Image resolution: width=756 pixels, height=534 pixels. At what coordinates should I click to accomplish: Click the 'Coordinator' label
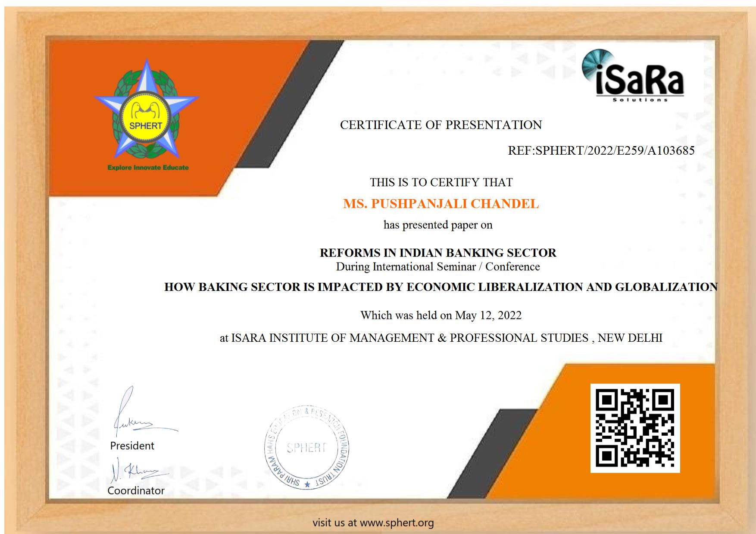pos(136,490)
